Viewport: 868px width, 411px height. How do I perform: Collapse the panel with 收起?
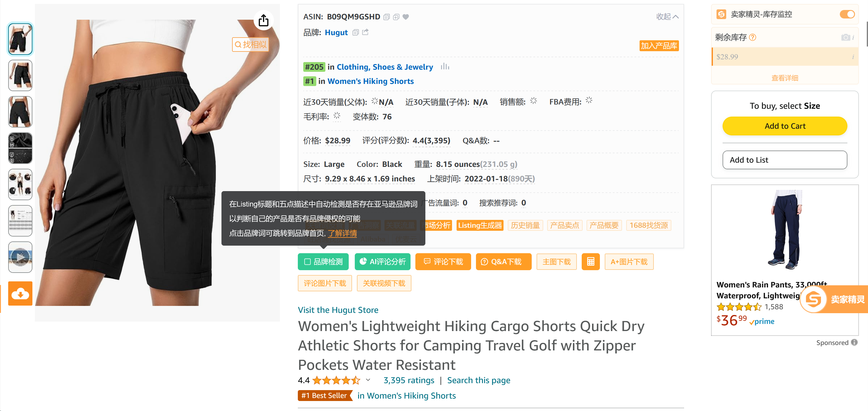(667, 17)
